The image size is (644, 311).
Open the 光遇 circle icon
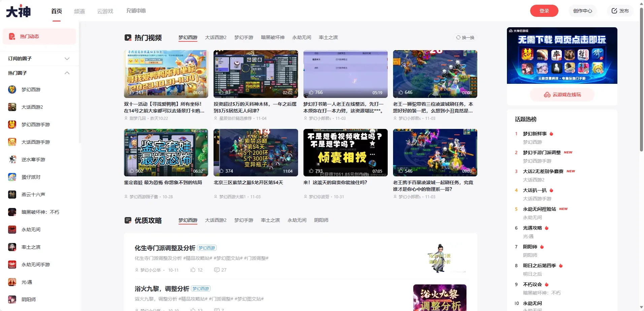tap(12, 282)
